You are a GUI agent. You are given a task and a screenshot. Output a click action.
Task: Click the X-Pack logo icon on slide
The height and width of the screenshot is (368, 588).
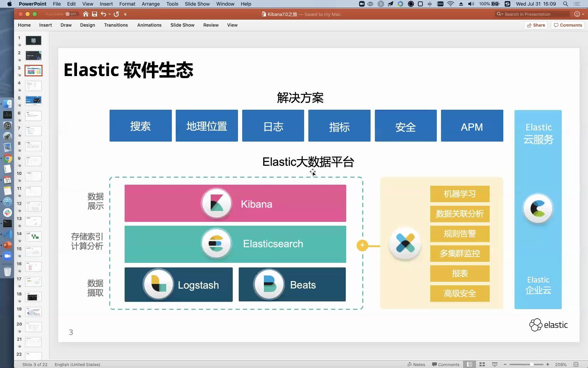(x=405, y=244)
